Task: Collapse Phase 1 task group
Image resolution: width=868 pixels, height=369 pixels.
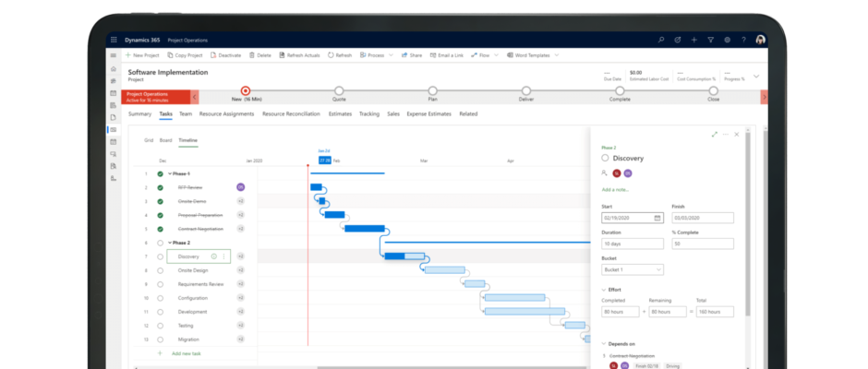Action: [x=170, y=173]
